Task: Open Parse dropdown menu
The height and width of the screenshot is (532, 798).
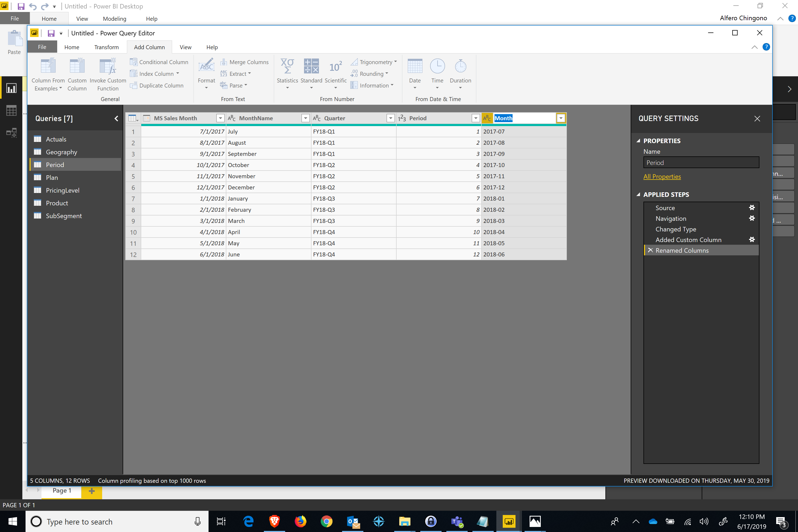Action: coord(234,85)
